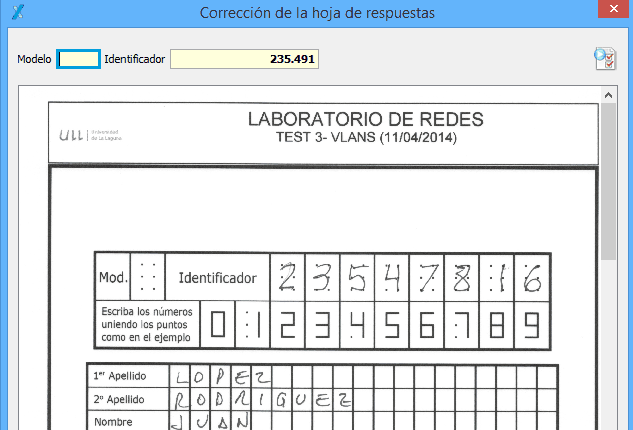Click the 'Identificador' label beside the field

point(134,59)
